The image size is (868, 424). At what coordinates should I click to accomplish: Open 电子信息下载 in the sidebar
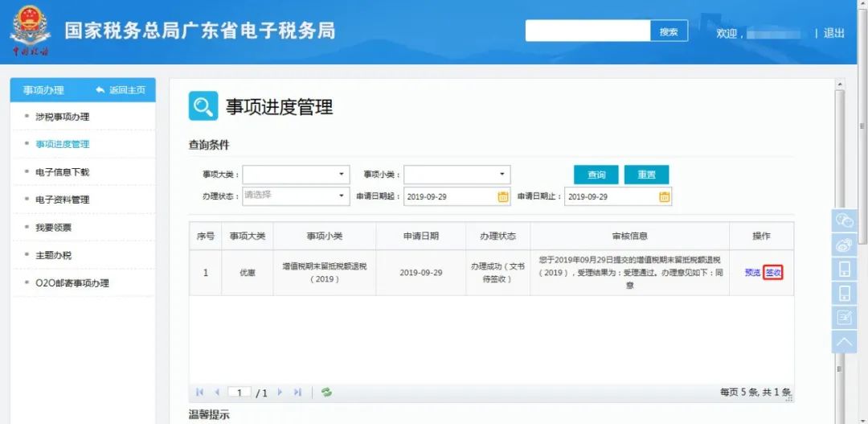tap(62, 172)
